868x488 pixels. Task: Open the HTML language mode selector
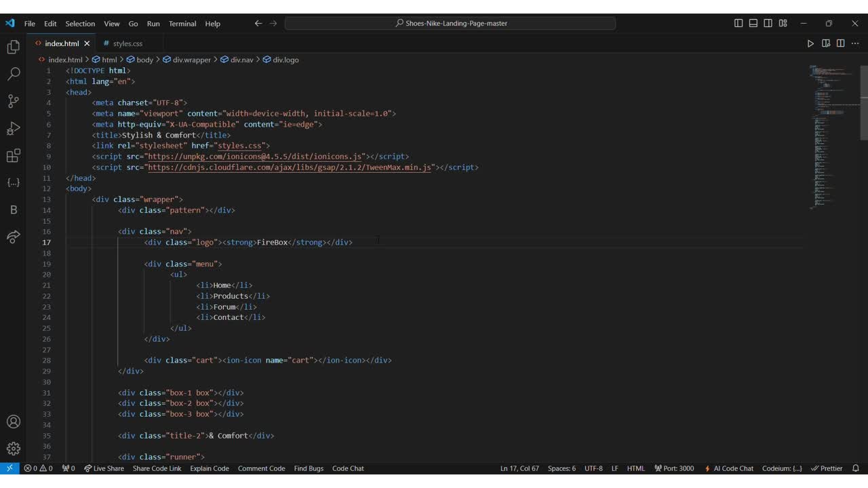tap(635, 468)
